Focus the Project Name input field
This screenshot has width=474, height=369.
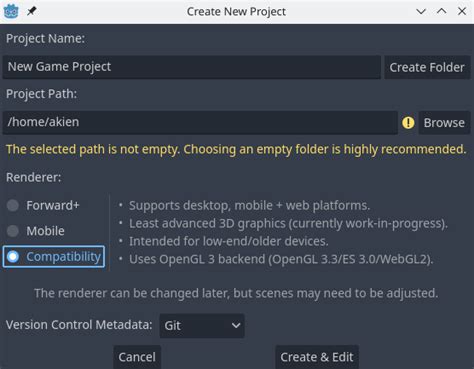pos(192,67)
